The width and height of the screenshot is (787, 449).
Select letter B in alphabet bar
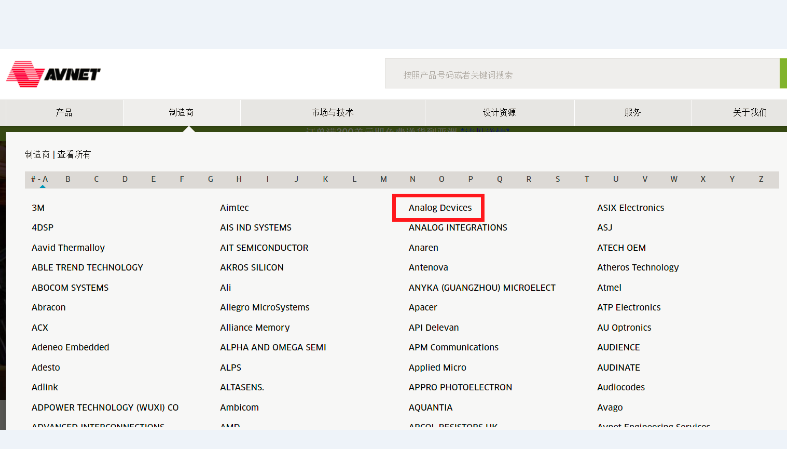68,179
